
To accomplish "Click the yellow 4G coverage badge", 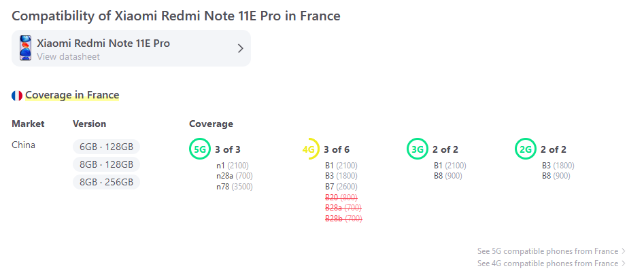I will click(309, 149).
